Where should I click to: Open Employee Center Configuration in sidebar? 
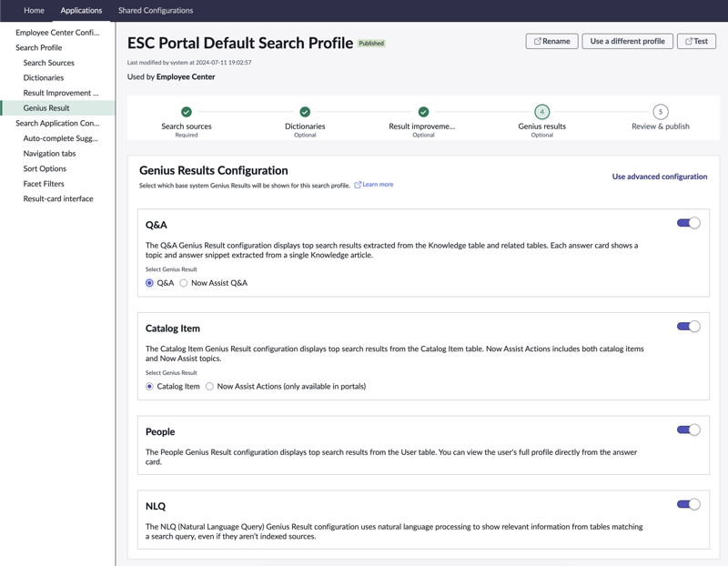(57, 33)
